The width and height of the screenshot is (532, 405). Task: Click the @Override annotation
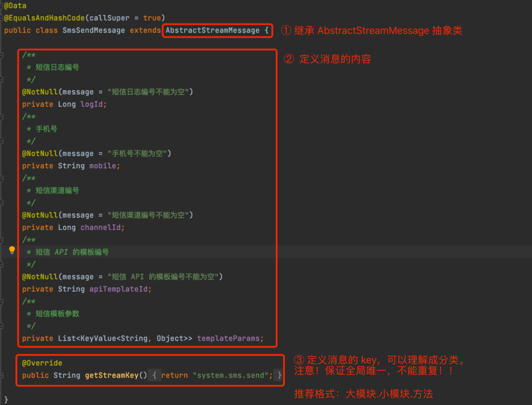click(42, 363)
